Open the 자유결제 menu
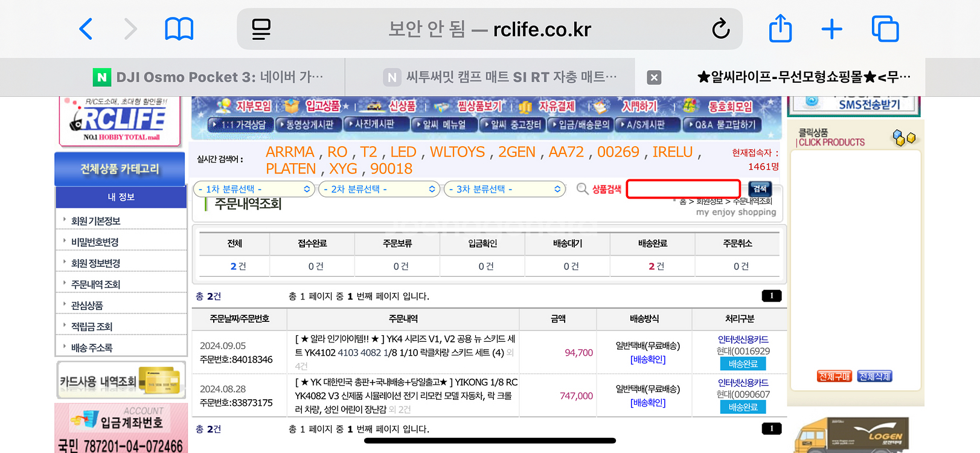Viewport: 980px width, 453px height. [x=547, y=106]
